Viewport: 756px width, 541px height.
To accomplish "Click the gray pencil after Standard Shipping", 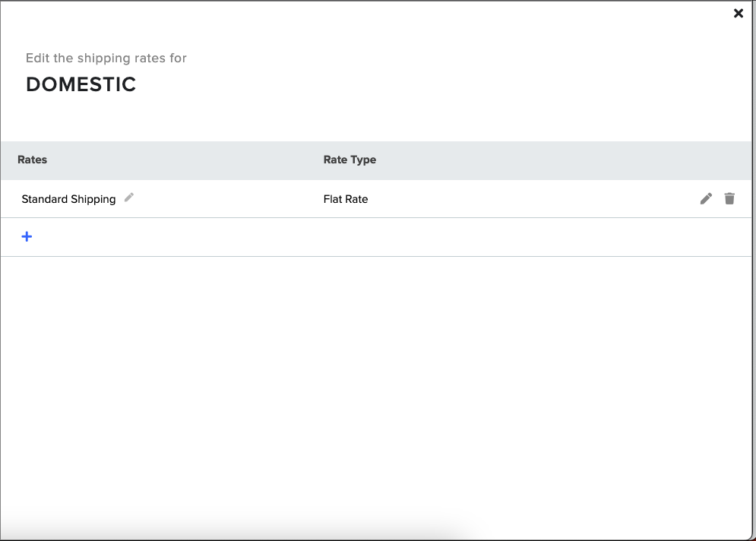I will [x=128, y=198].
